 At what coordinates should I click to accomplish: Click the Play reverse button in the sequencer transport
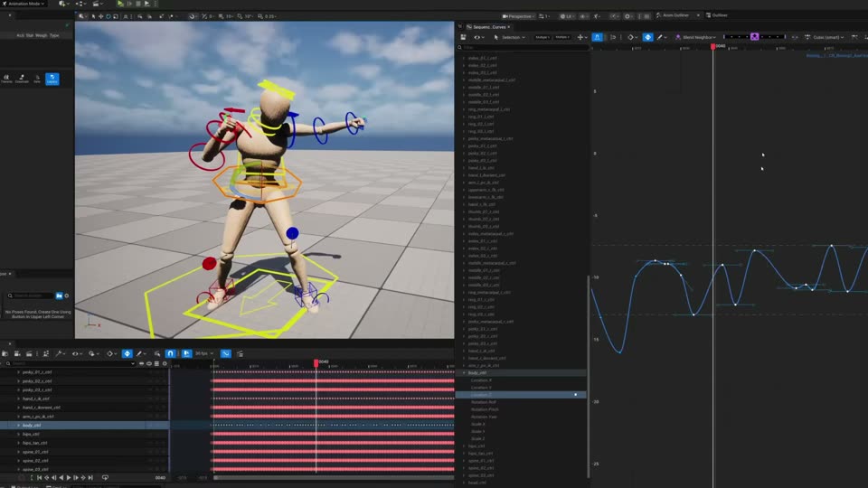coord(61,477)
